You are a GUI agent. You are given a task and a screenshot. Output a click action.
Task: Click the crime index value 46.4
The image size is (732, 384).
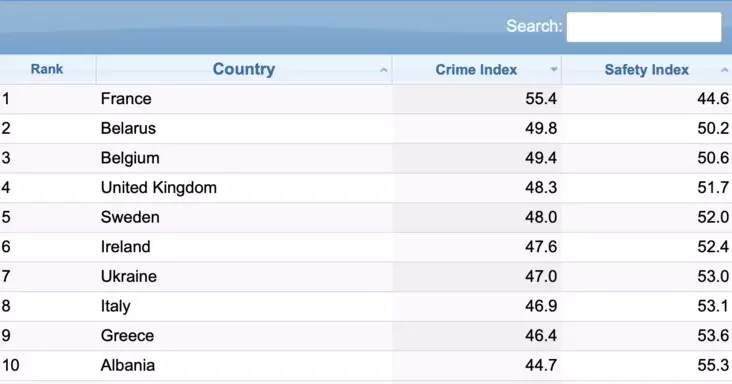click(x=541, y=335)
